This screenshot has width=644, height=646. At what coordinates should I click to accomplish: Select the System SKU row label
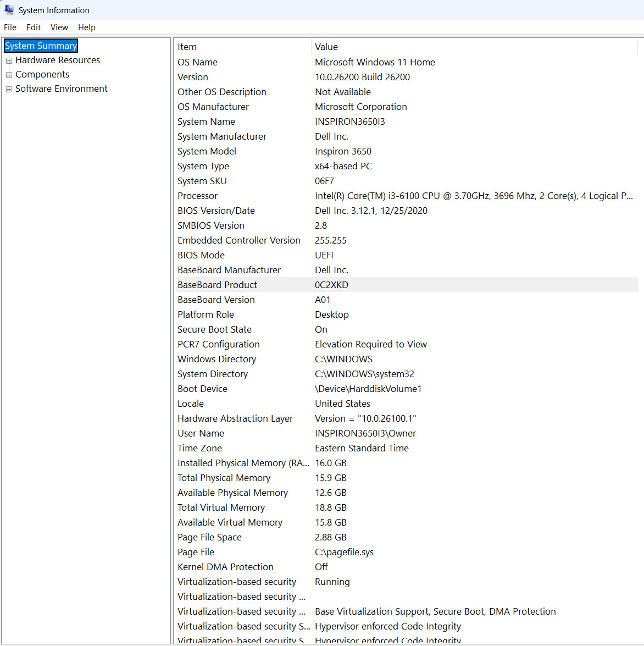(202, 181)
